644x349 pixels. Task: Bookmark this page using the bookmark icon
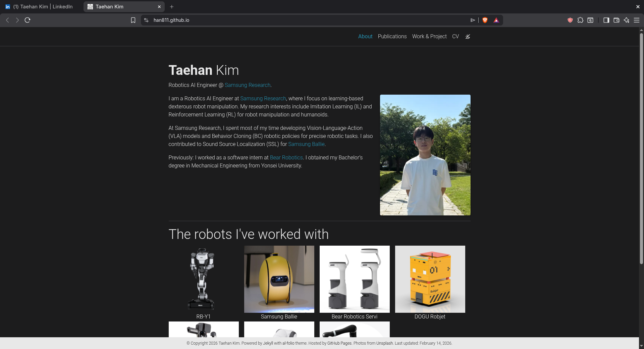[x=133, y=20]
